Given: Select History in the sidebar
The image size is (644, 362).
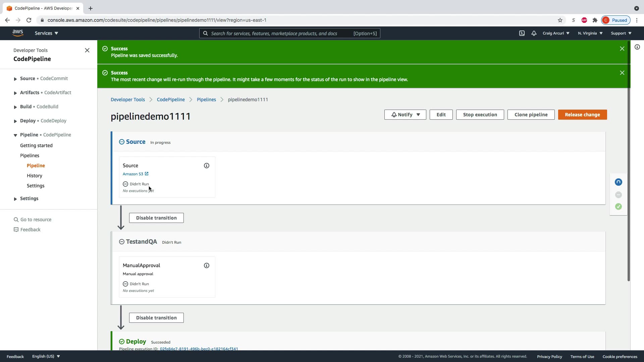Looking at the screenshot, I should coord(35,176).
